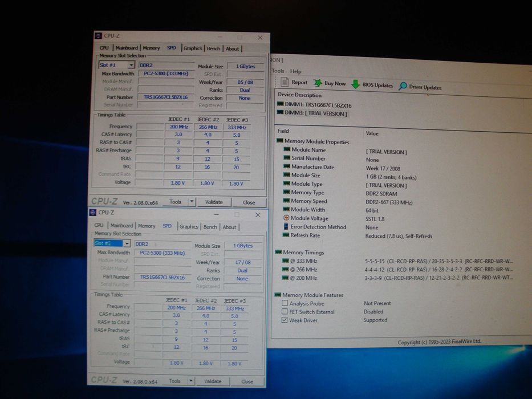Click the Serial Number row icon

point(287,158)
